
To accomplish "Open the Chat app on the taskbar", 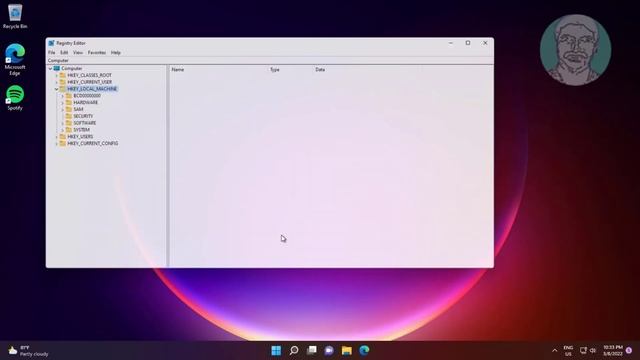I will pyautogui.click(x=329, y=351).
